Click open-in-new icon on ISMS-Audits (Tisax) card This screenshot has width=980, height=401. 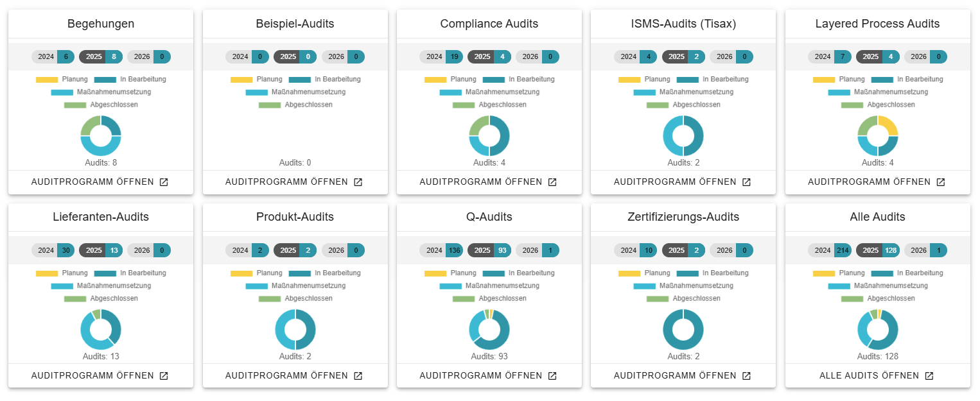(746, 182)
